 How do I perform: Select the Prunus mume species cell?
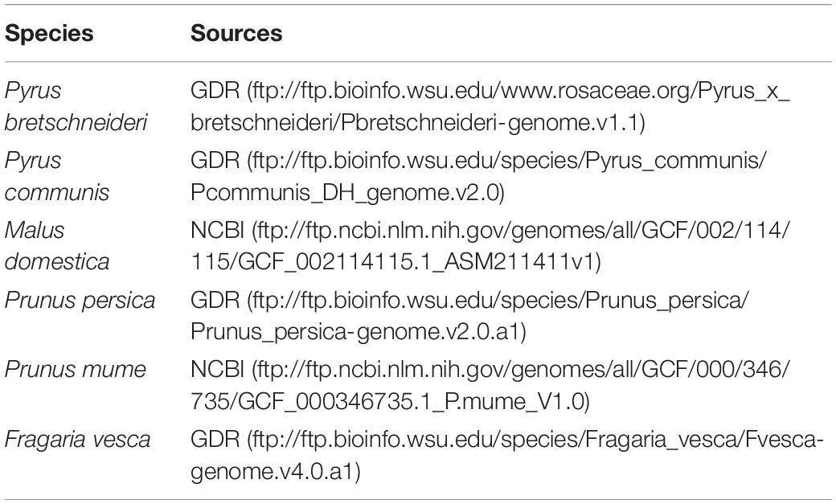click(x=76, y=370)
